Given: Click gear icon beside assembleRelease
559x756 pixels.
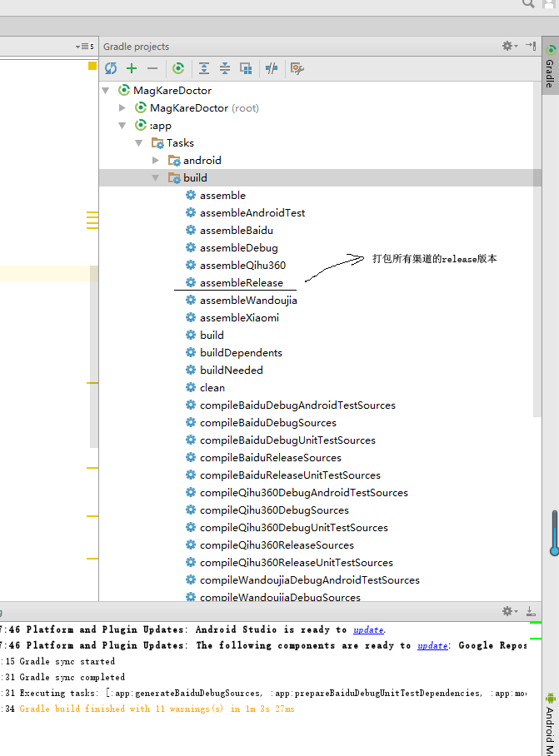Looking at the screenshot, I should pos(191,282).
